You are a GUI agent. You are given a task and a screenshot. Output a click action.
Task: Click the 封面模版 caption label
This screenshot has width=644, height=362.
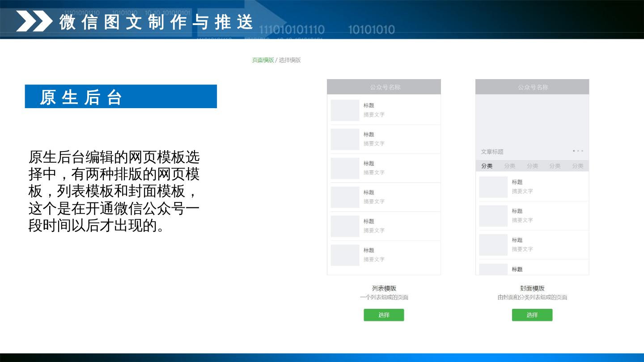(x=532, y=288)
